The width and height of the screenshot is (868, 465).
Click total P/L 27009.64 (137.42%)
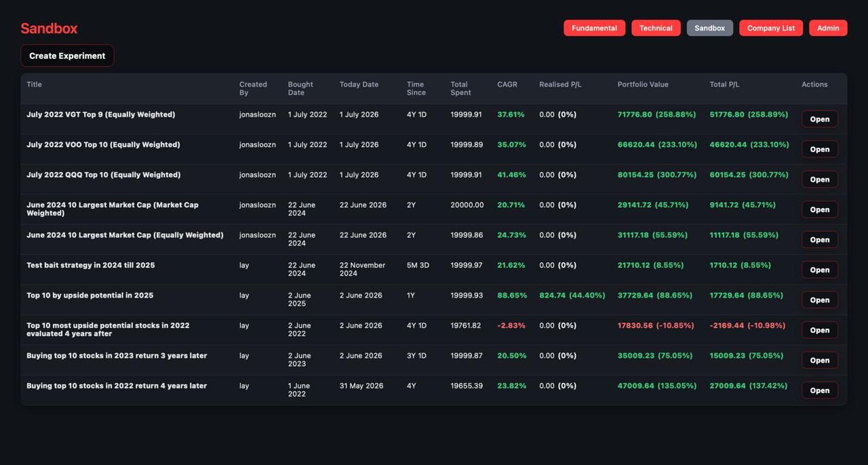pos(749,386)
